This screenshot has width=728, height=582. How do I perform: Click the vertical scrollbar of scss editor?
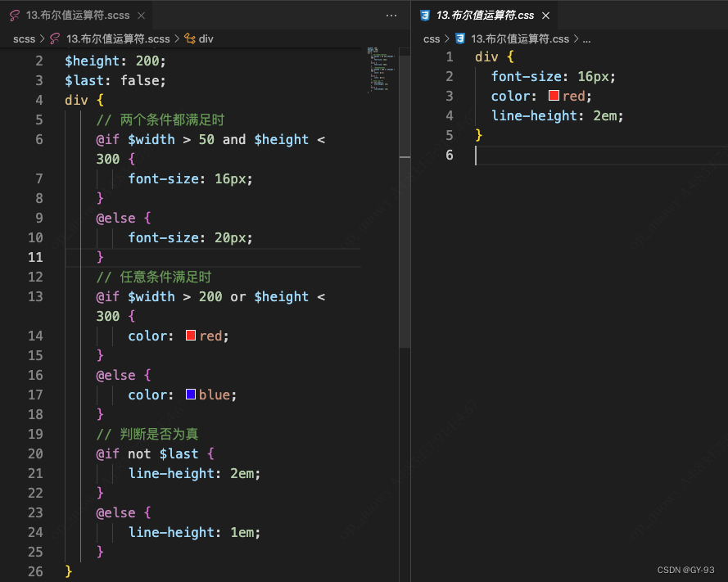point(405,200)
